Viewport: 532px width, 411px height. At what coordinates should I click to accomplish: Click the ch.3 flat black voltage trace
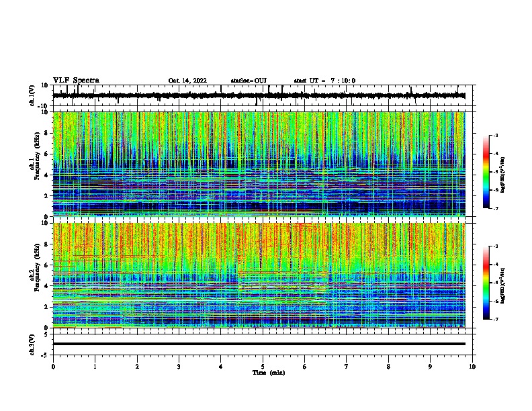click(259, 344)
